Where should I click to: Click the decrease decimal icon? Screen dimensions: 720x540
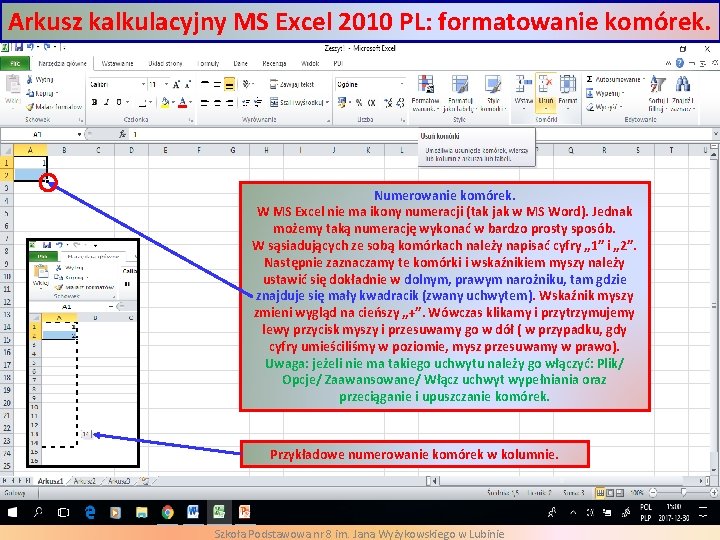[400, 103]
